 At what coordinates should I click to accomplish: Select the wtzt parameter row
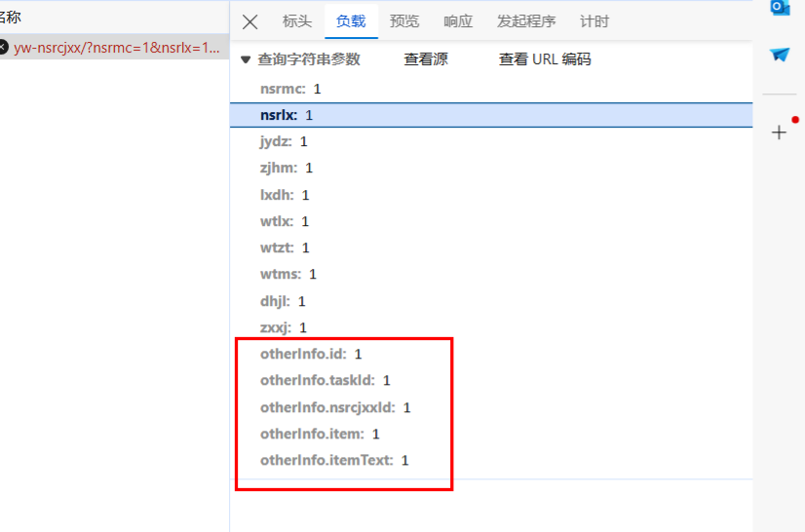pyautogui.click(x=491, y=248)
